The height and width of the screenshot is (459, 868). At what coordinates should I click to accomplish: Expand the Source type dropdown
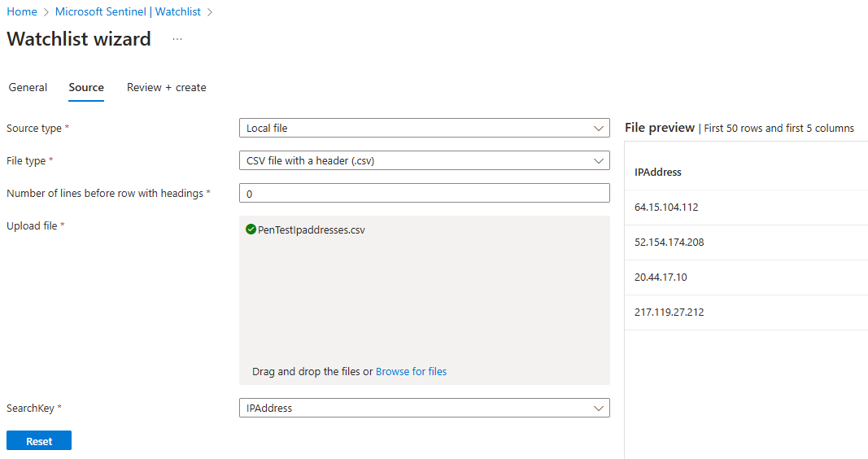(424, 128)
